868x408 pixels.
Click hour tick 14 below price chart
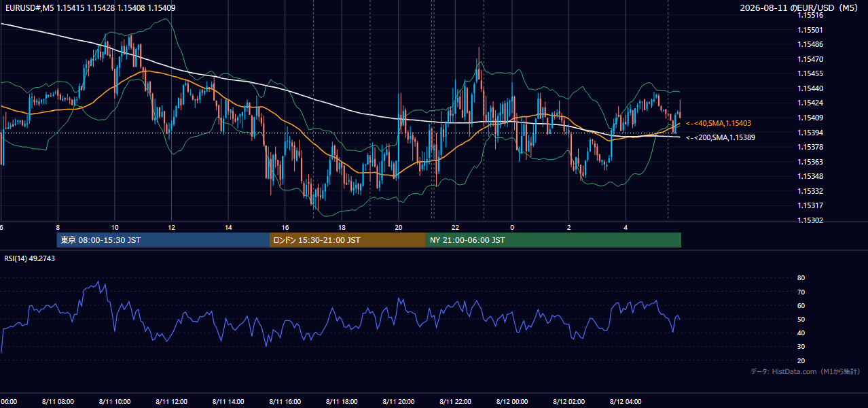click(x=228, y=227)
